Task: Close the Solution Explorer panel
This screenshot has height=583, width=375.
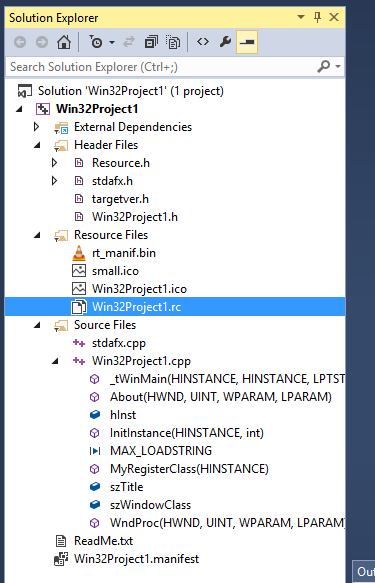Action: 334,17
